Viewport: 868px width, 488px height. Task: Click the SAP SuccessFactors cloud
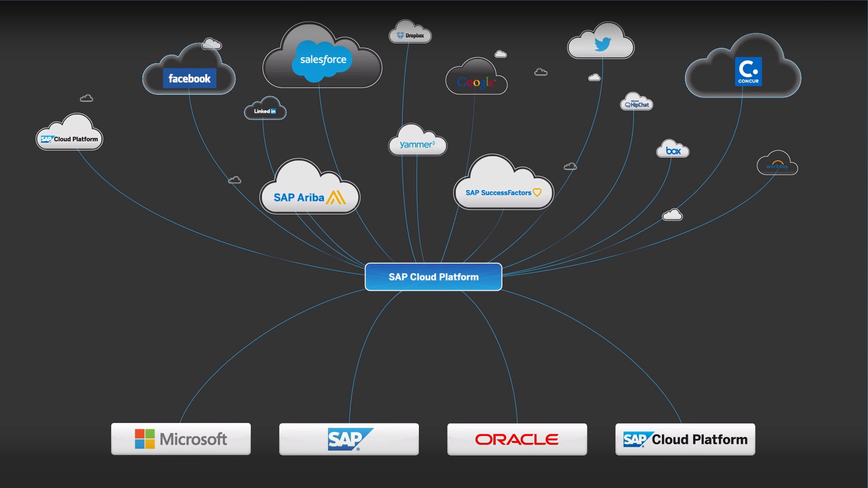[503, 192]
